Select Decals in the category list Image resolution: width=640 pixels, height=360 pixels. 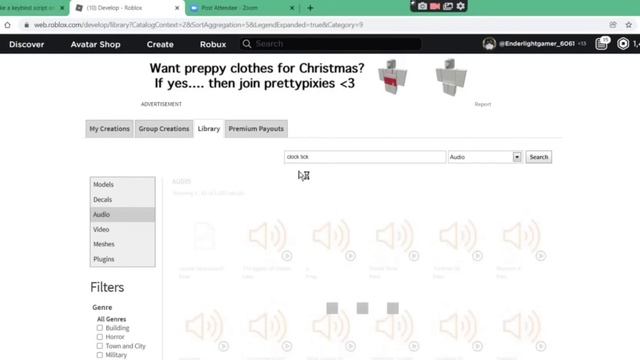pos(122,200)
